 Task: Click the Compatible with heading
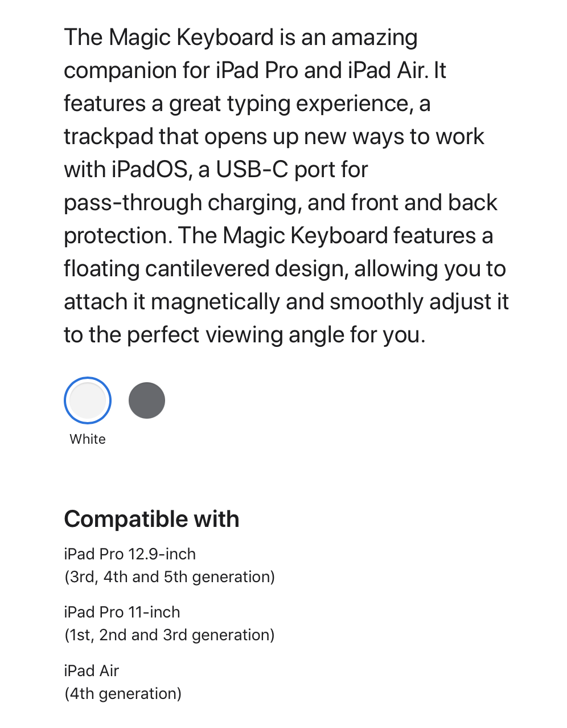tap(151, 519)
